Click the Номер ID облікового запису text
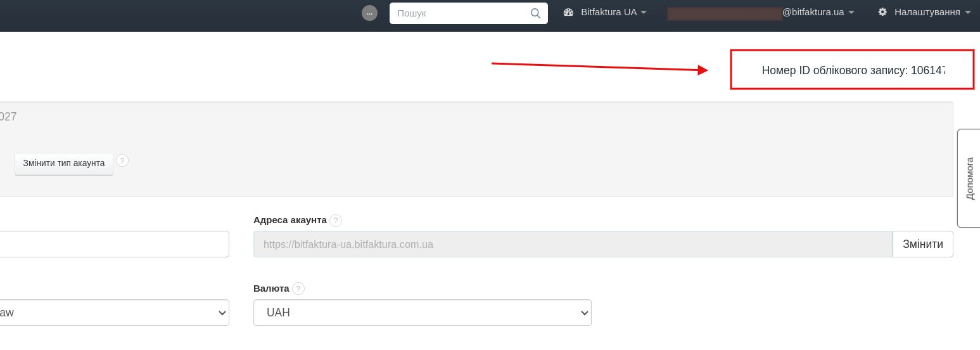Screen dimensions: 980x350 click(853, 70)
